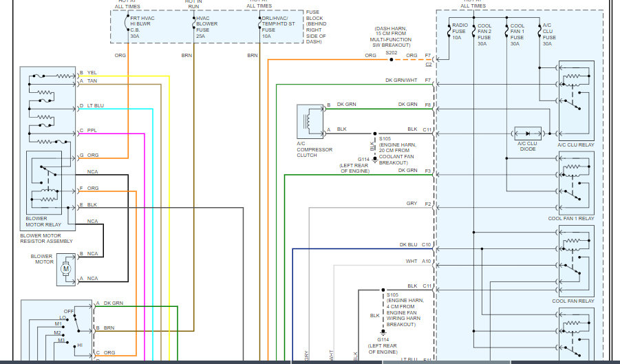
Task: Click the LT BLU wire label at terminal D
Action: (x=95, y=106)
